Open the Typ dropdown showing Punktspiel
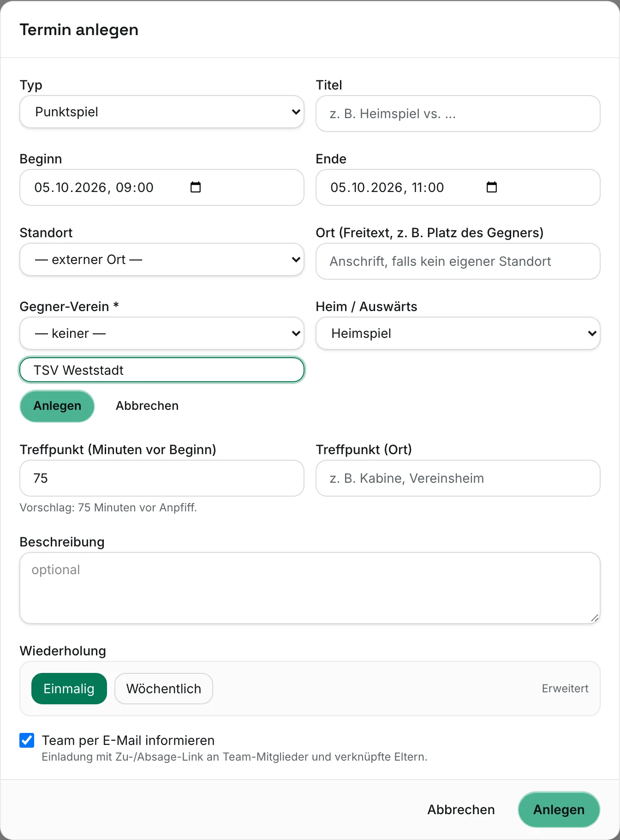The image size is (620, 840). coord(162,112)
